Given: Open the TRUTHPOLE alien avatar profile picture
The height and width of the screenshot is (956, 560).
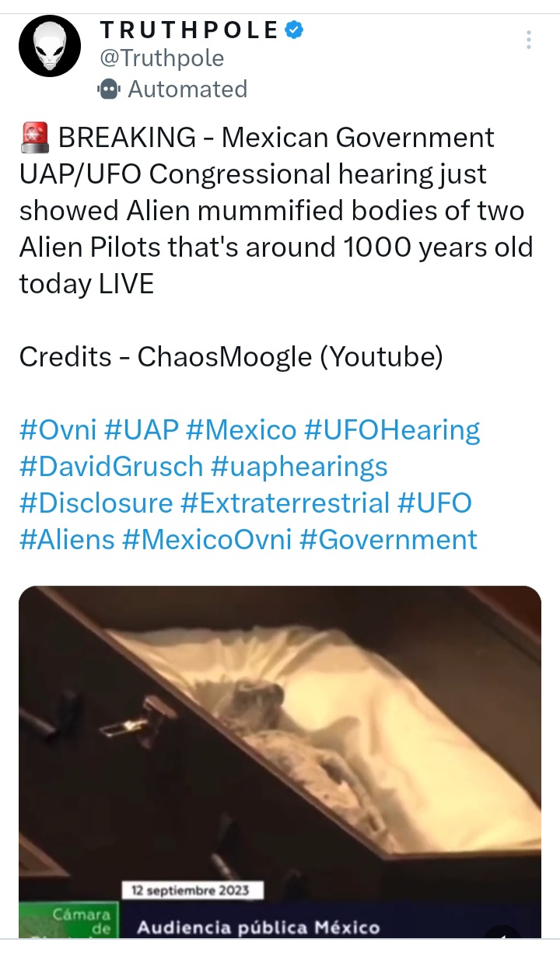Looking at the screenshot, I should click(x=50, y=46).
